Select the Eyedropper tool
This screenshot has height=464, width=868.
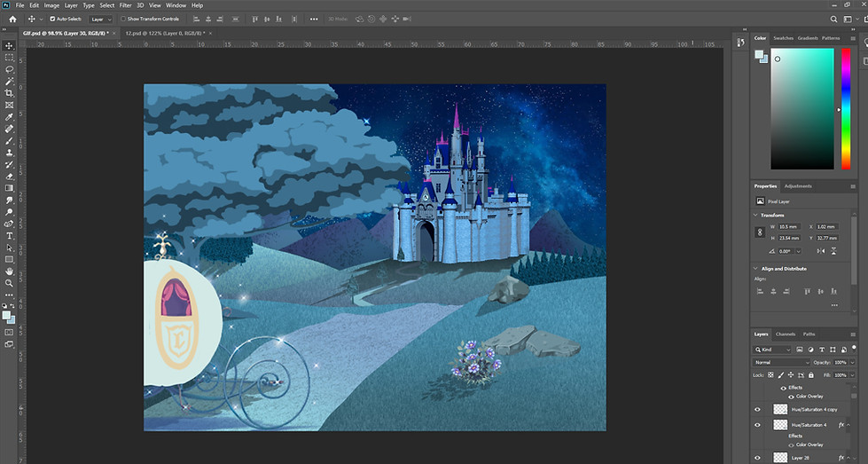pyautogui.click(x=9, y=117)
